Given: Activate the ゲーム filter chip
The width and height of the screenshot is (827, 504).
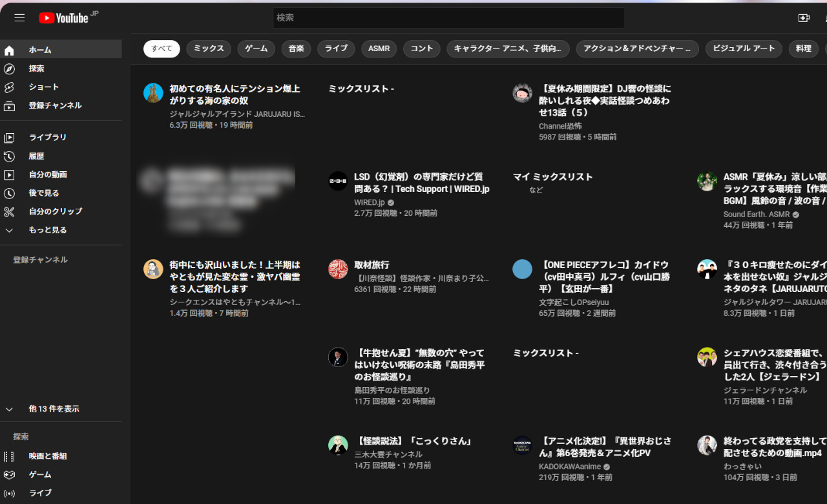Looking at the screenshot, I should click(256, 48).
